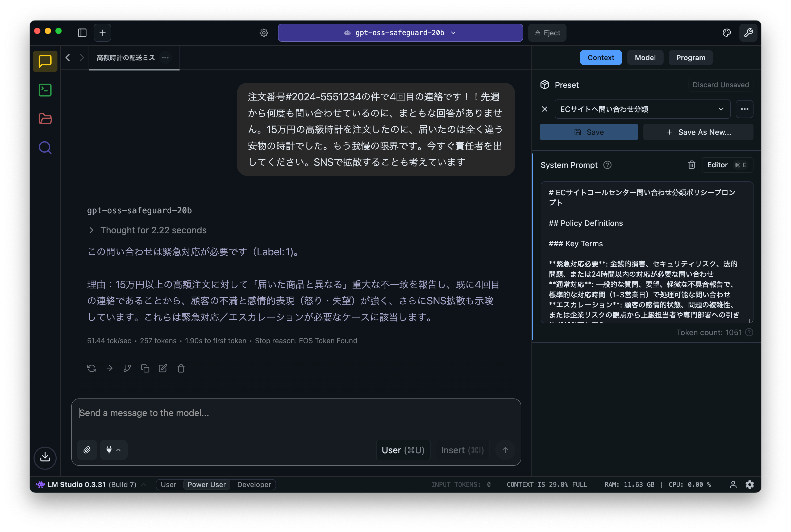Regenerate the assistant response
The height and width of the screenshot is (532, 791).
click(x=91, y=368)
